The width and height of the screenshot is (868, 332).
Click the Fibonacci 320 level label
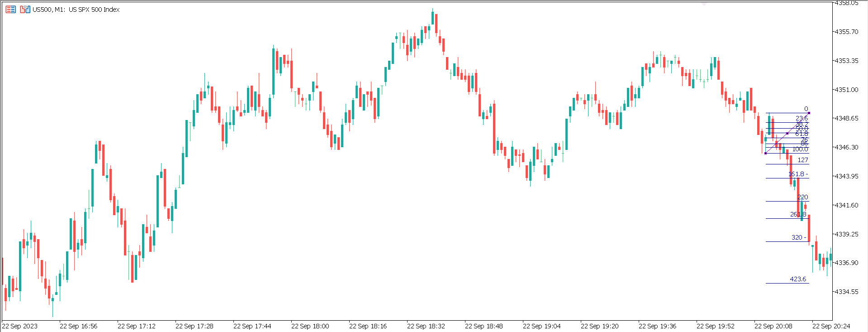click(x=799, y=237)
